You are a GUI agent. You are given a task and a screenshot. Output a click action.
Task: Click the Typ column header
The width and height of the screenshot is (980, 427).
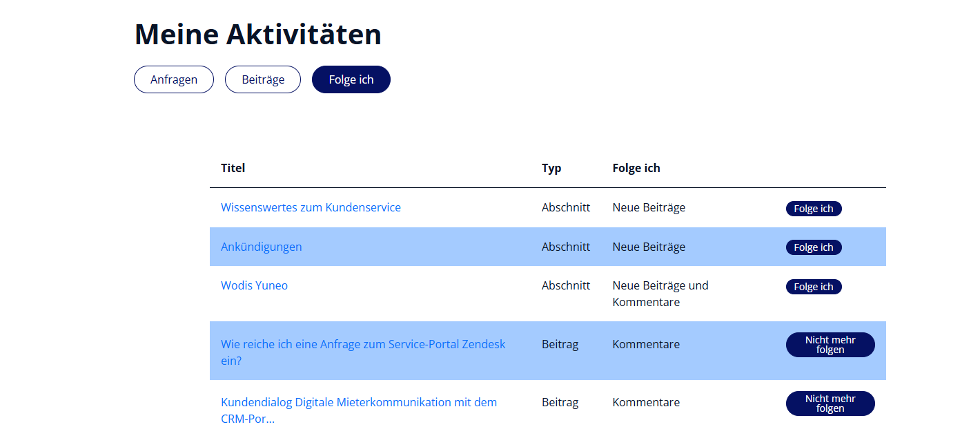coord(551,168)
